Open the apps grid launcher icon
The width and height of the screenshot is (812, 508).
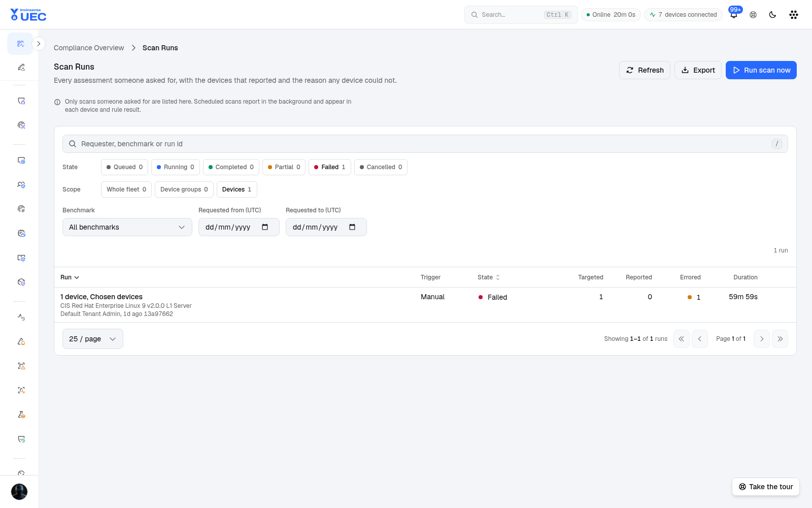pos(794,15)
